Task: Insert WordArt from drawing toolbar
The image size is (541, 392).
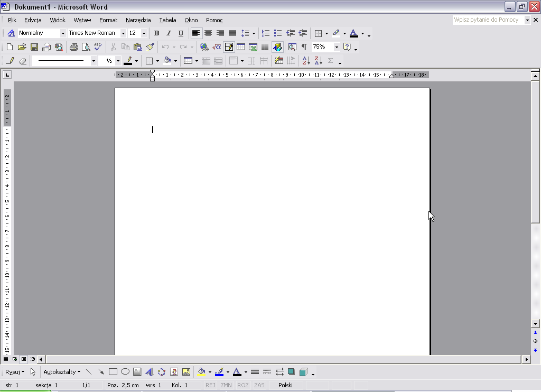Action: click(150, 372)
